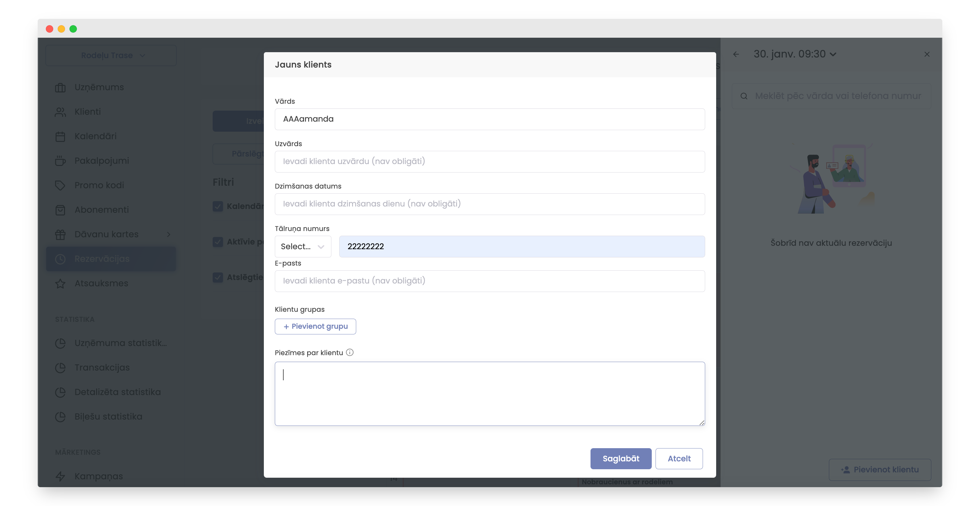The image size is (980, 506).
Task: Close the right reservation panel with the X
Action: click(x=927, y=54)
